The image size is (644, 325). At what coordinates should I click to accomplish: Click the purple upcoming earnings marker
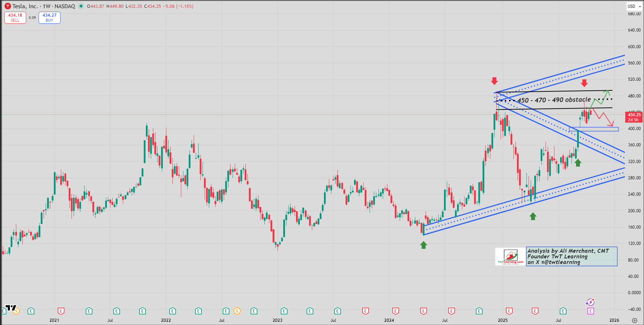click(x=590, y=311)
